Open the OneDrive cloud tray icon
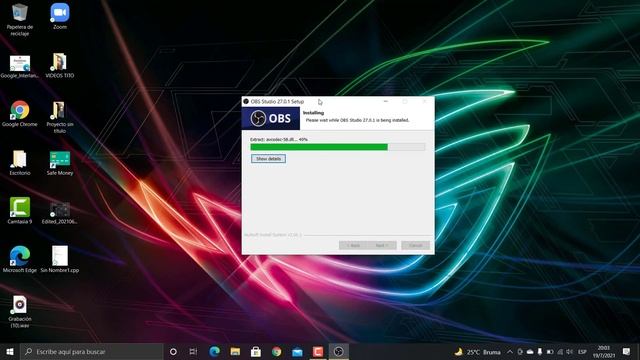This screenshot has height=360, width=640. (x=530, y=351)
